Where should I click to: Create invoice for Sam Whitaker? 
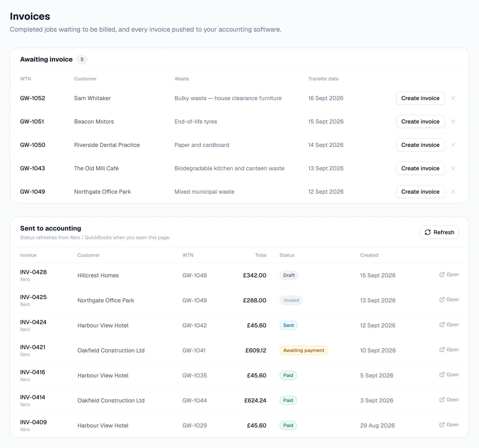[x=420, y=98]
